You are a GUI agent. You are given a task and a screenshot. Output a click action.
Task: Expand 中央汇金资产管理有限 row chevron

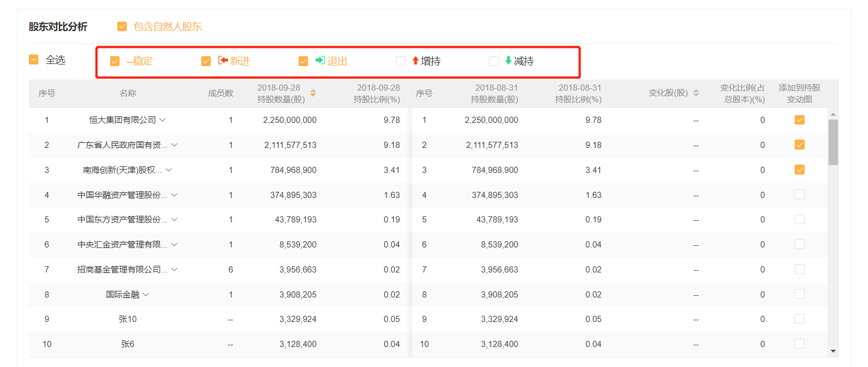[174, 245]
